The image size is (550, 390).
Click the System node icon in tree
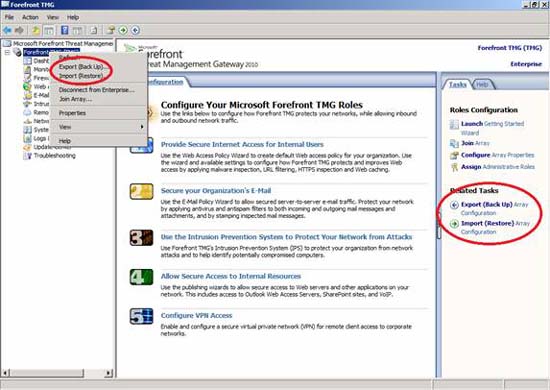(x=27, y=130)
